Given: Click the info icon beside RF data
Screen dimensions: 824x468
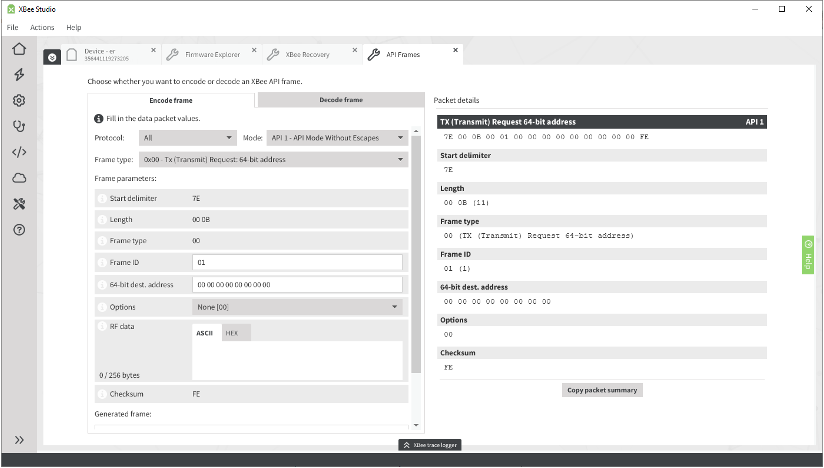Looking at the screenshot, I should (x=102, y=326).
